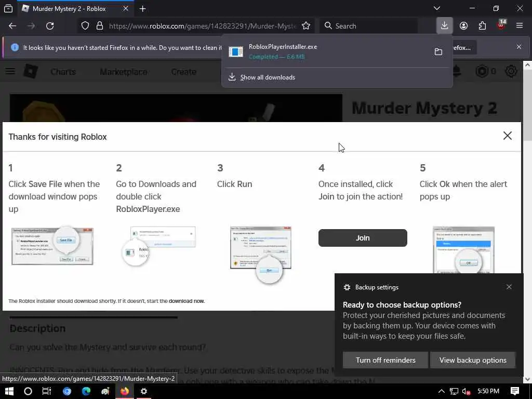Click View backup options button
Viewport: 532px width, 399px height.
(473, 360)
